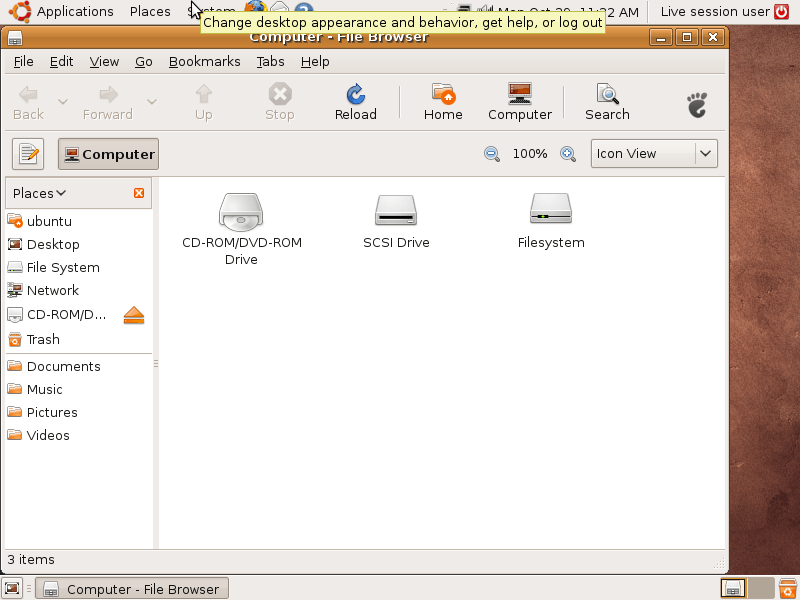Viewport: 800px width, 600px height.
Task: Switch to second workspace in switcher
Action: click(761, 588)
